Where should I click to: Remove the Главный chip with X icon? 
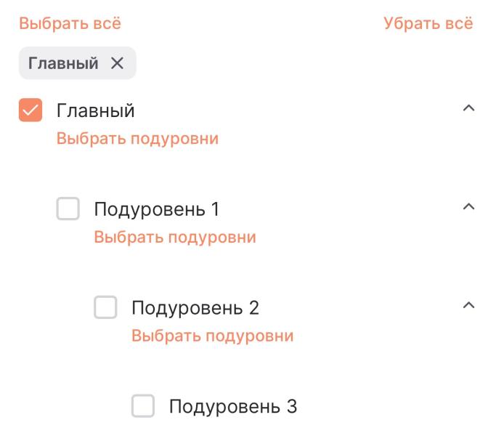tap(117, 63)
